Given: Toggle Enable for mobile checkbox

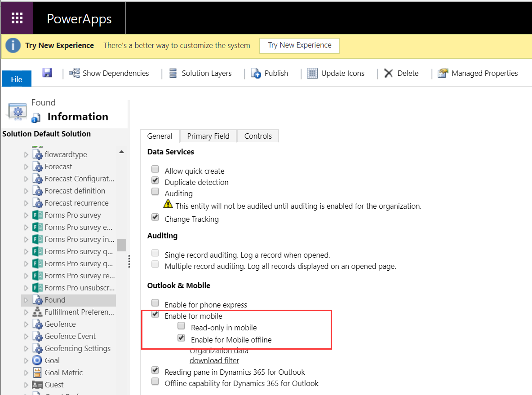Looking at the screenshot, I should [155, 314].
